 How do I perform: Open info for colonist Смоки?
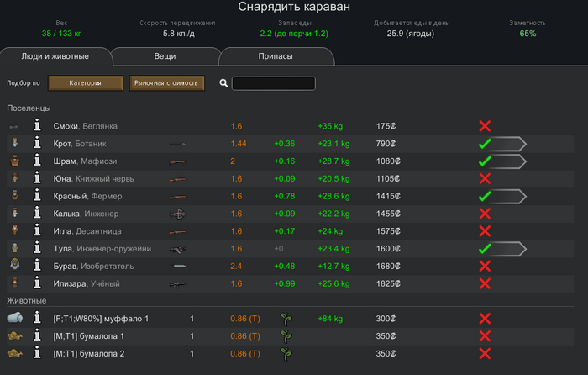coord(37,126)
